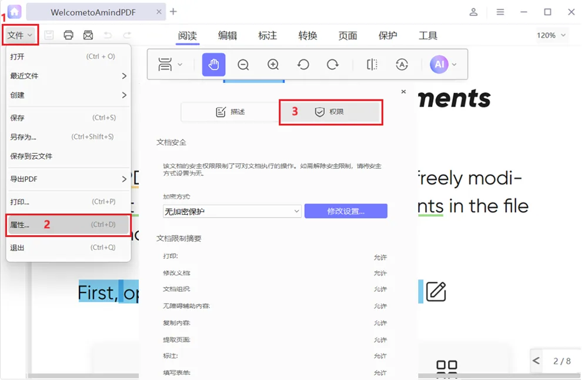The image size is (588, 380).
Task: Click the save disk icon
Action: coord(49,35)
